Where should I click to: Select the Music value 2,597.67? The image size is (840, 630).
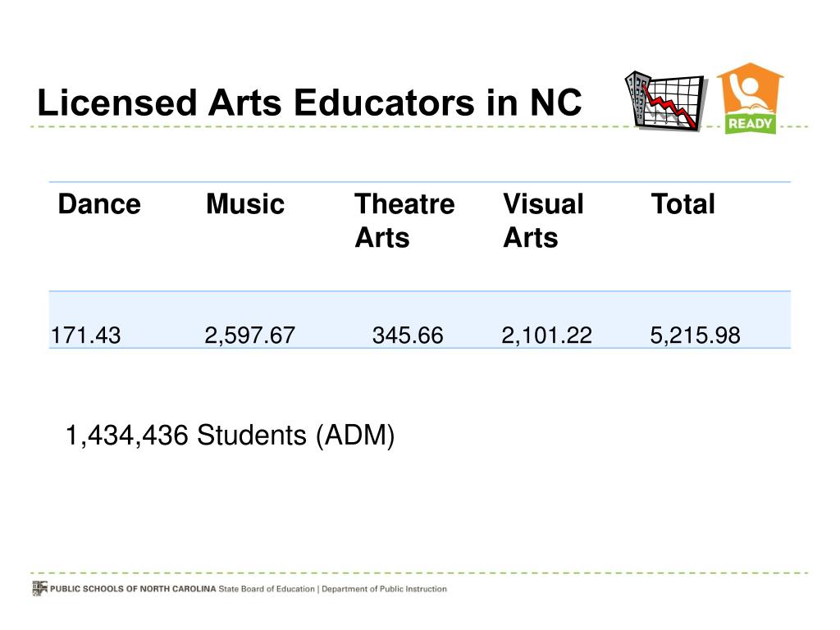[x=249, y=336]
